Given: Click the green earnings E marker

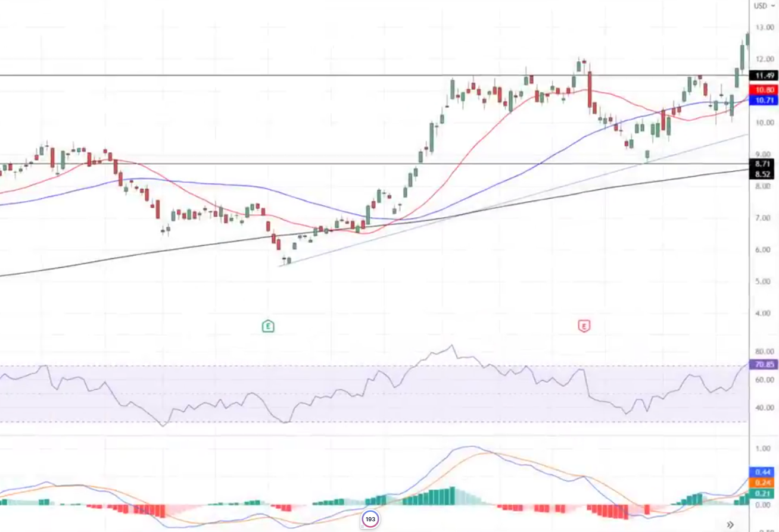Looking at the screenshot, I should pos(269,326).
